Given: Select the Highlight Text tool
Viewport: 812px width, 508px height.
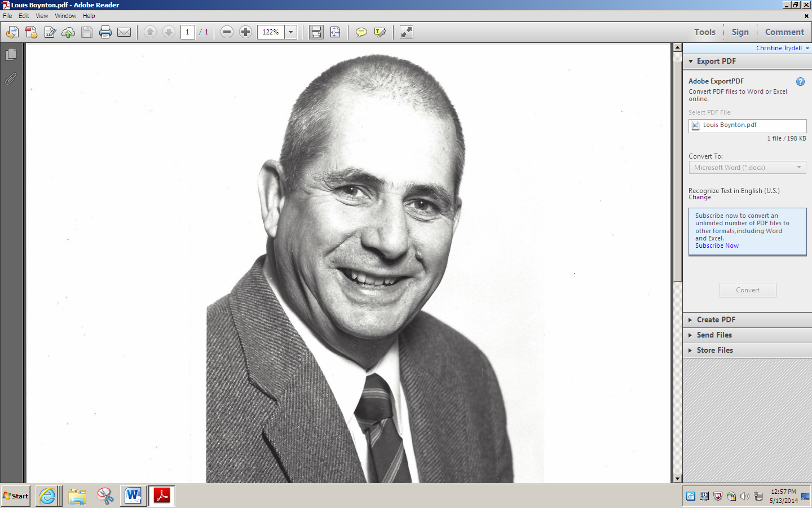Looking at the screenshot, I should pos(379,32).
